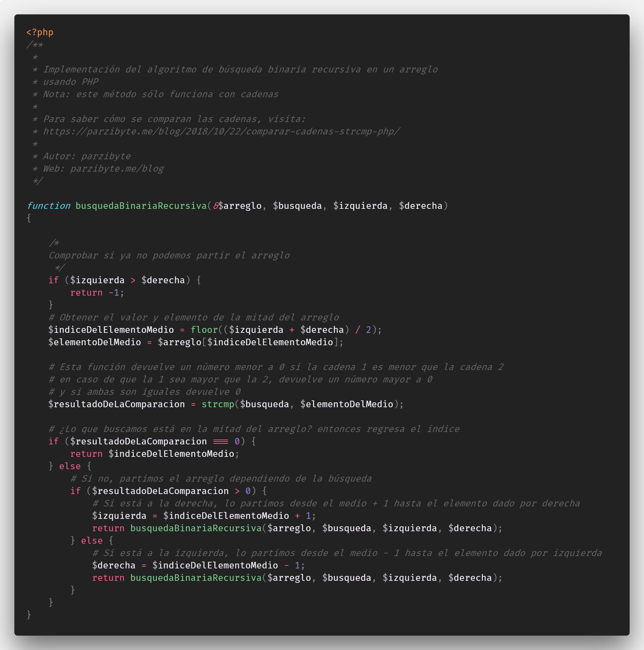Click the '===' operator in the if condition

tap(221, 441)
